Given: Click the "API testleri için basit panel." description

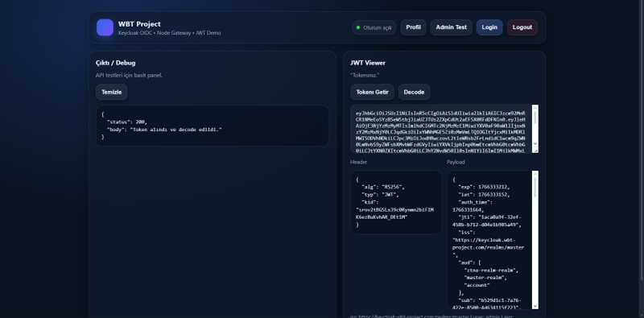Looking at the screenshot, I should pyautogui.click(x=129, y=75).
